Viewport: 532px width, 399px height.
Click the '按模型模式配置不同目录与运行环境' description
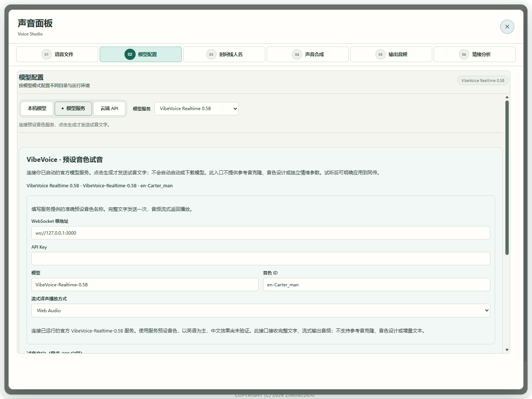(54, 86)
